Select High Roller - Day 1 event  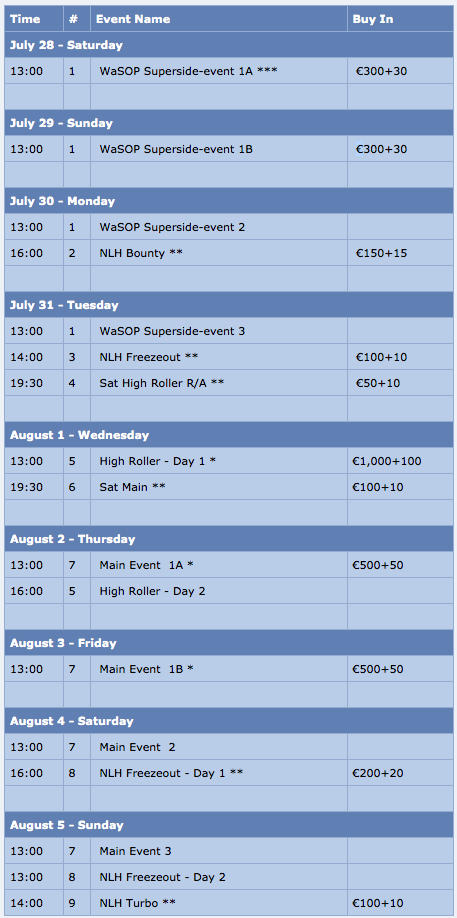click(x=158, y=461)
